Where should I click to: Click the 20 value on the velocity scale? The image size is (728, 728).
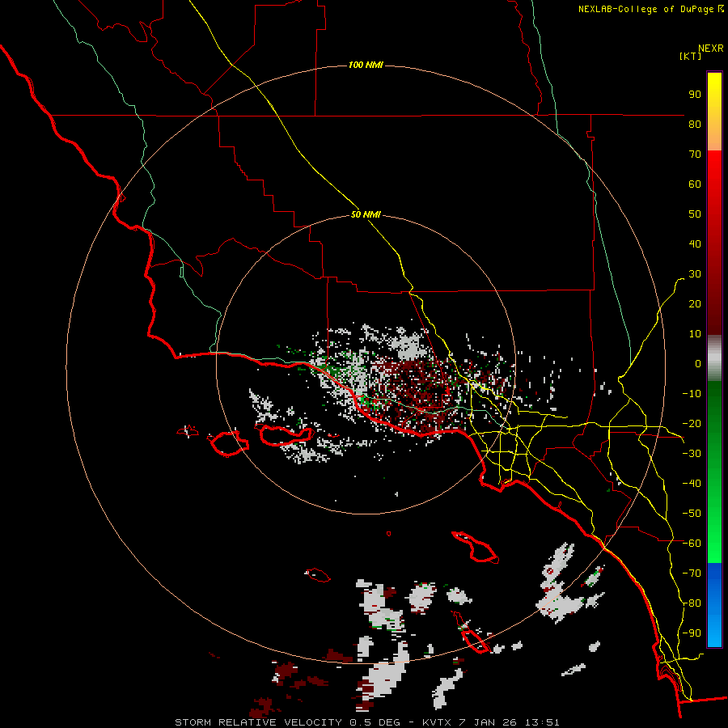click(695, 303)
